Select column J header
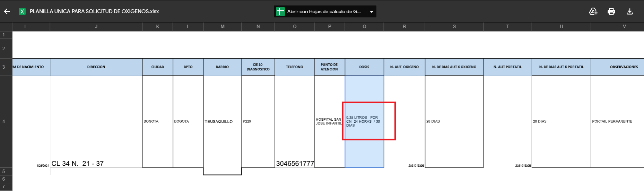 tap(96, 26)
